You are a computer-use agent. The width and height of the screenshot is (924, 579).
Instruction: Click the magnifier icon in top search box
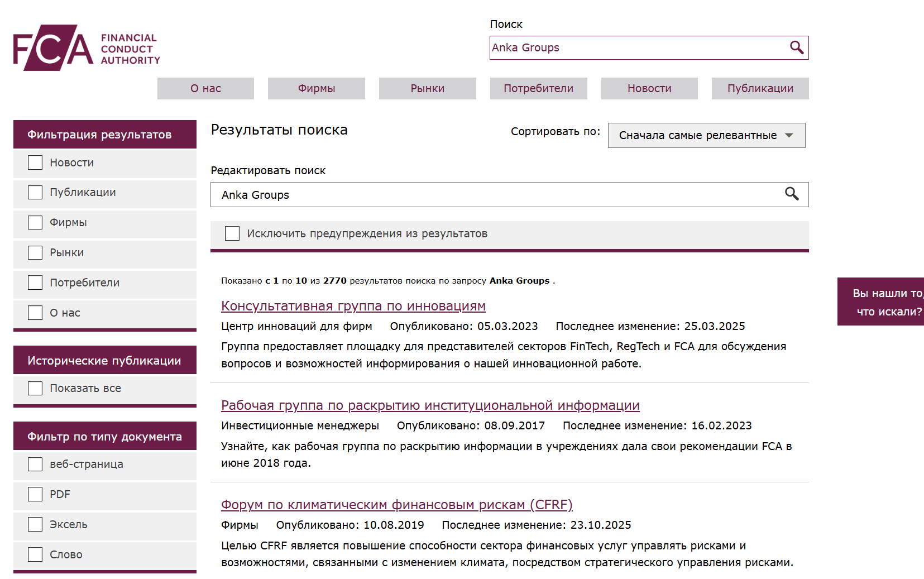796,48
